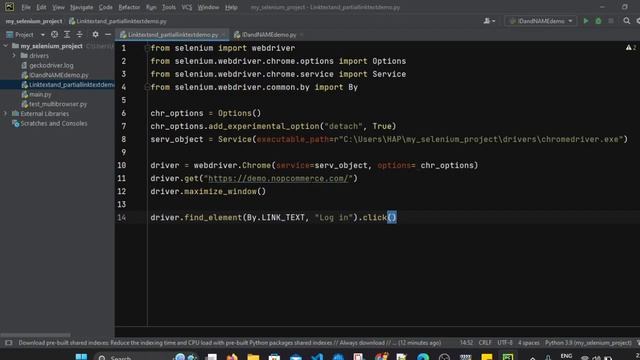
Task: Hide the Project tool window
Action: (x=108, y=35)
